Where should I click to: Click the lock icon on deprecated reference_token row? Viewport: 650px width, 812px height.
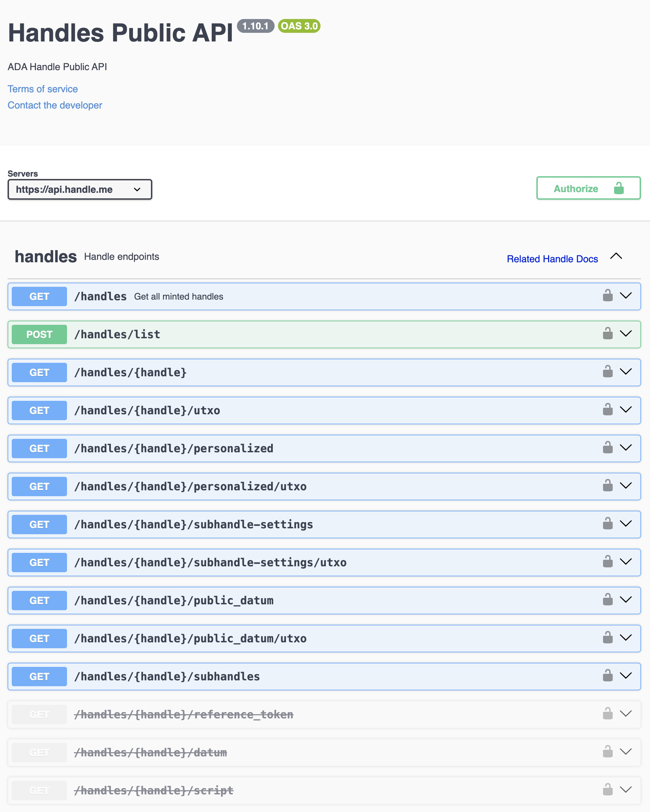click(608, 714)
